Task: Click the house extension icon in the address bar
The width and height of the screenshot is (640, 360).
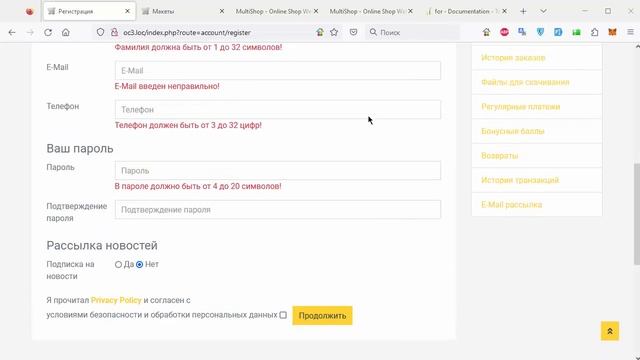Action: pos(320,32)
